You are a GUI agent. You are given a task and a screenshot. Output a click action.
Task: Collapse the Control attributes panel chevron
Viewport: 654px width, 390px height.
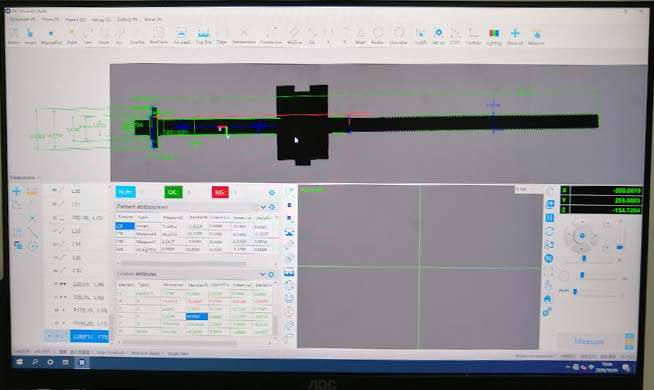click(x=262, y=274)
